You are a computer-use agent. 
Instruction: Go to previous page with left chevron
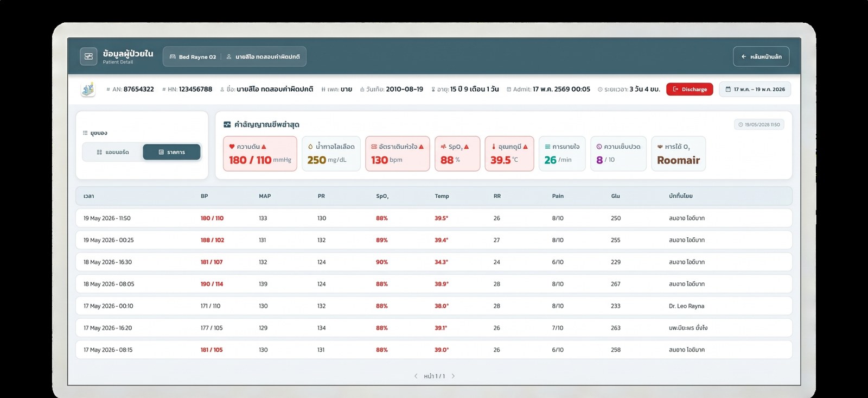tap(416, 376)
